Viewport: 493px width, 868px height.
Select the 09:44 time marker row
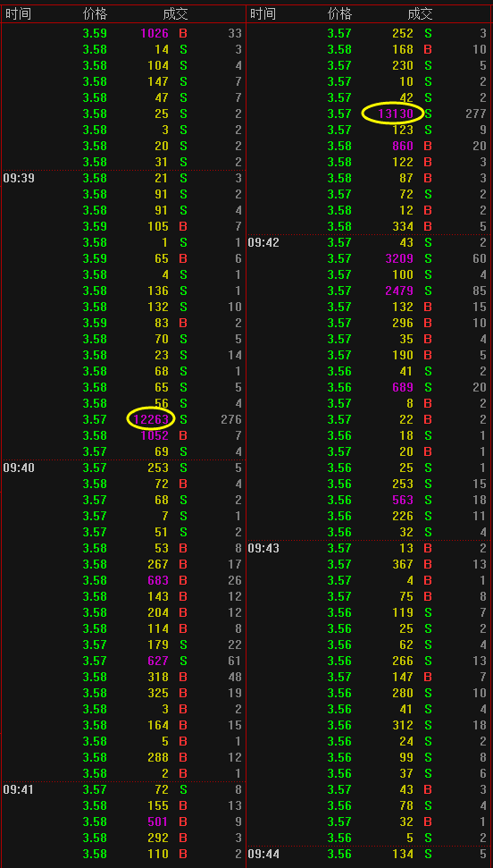[368, 854]
